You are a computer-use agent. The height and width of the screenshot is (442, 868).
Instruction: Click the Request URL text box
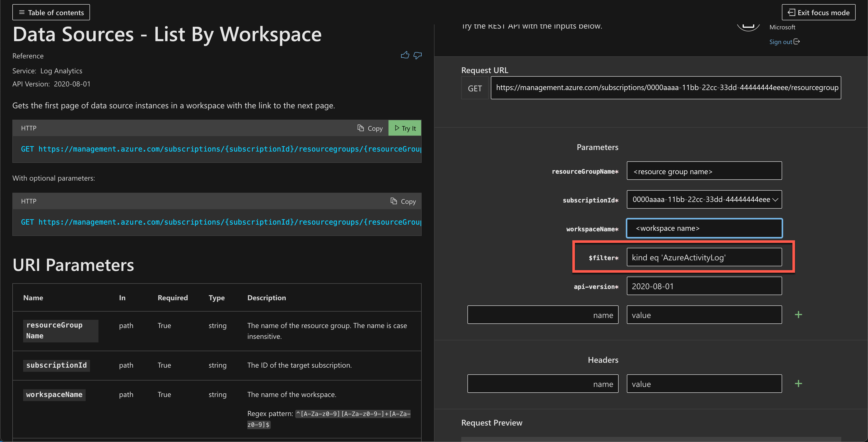coord(665,88)
